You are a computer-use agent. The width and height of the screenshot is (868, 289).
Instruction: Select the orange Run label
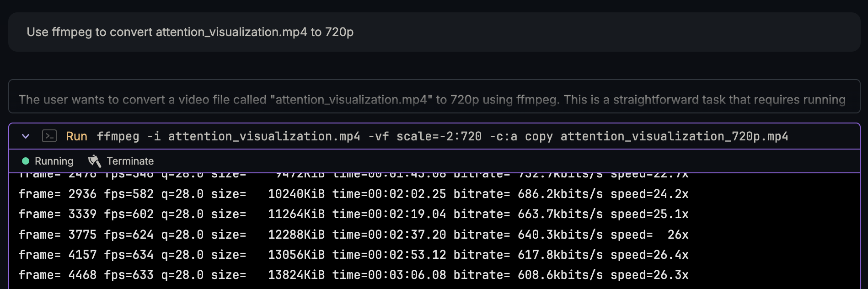(76, 136)
